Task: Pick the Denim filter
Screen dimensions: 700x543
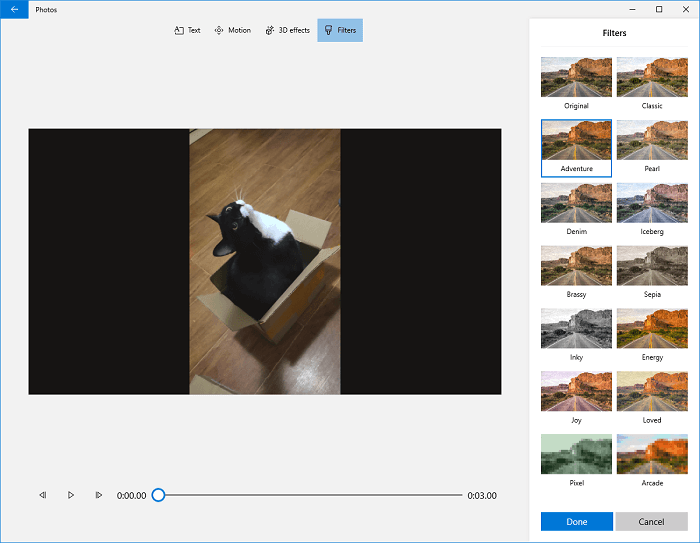Action: coord(576,203)
